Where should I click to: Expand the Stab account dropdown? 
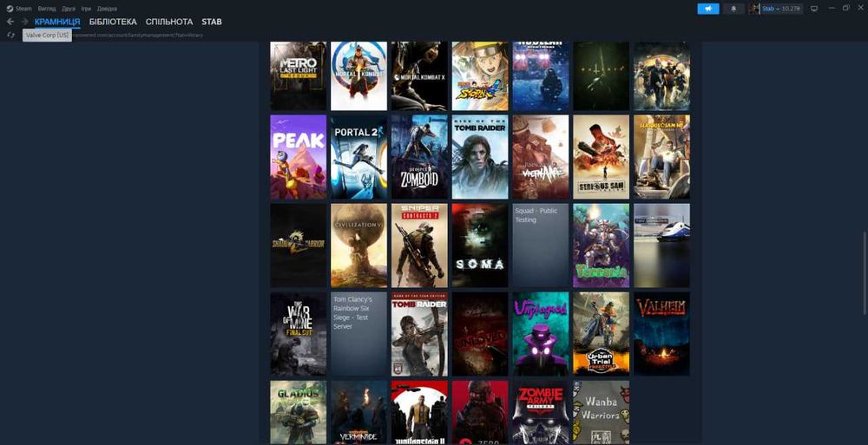click(x=771, y=9)
